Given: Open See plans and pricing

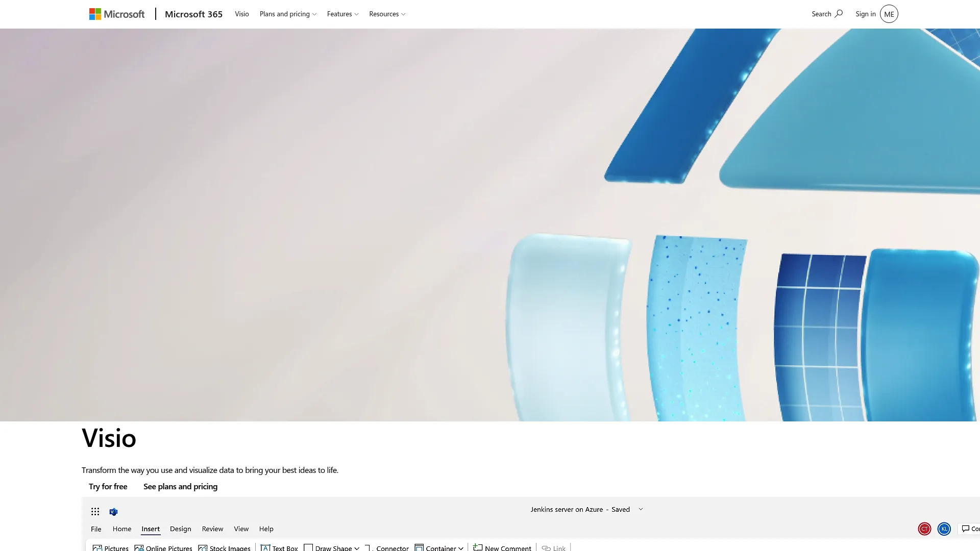Looking at the screenshot, I should click(180, 487).
